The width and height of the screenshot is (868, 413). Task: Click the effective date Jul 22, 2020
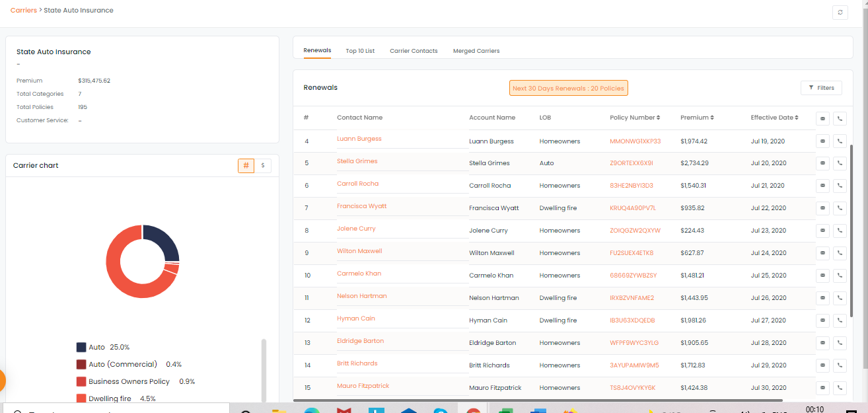[x=768, y=208]
